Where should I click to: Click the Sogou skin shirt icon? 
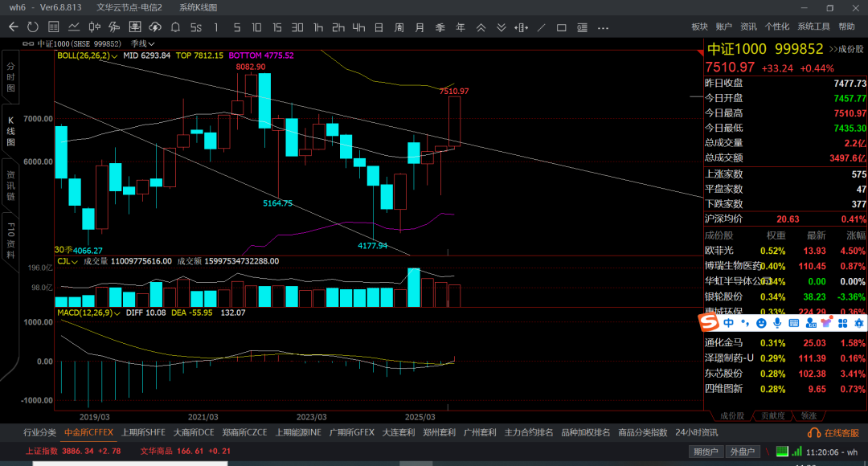(x=827, y=323)
